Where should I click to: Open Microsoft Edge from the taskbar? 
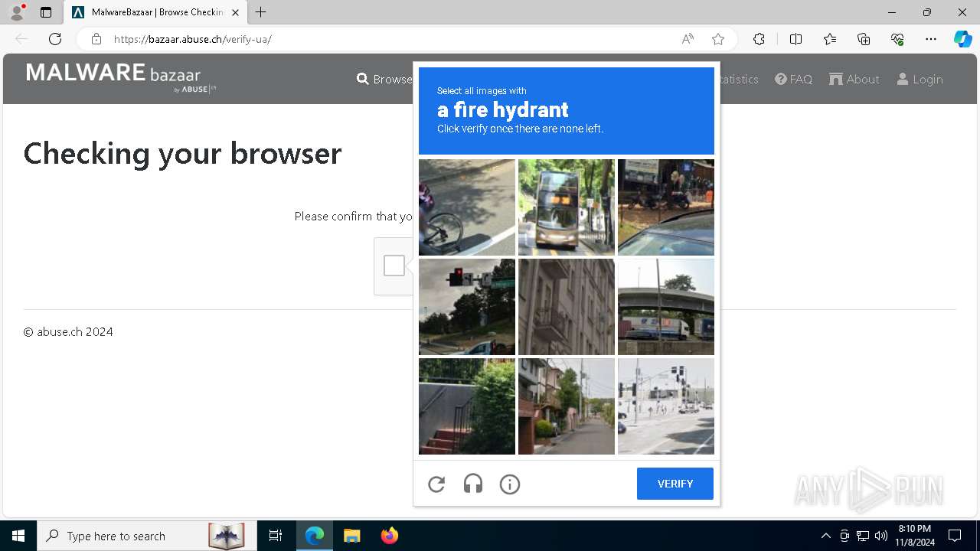point(315,536)
